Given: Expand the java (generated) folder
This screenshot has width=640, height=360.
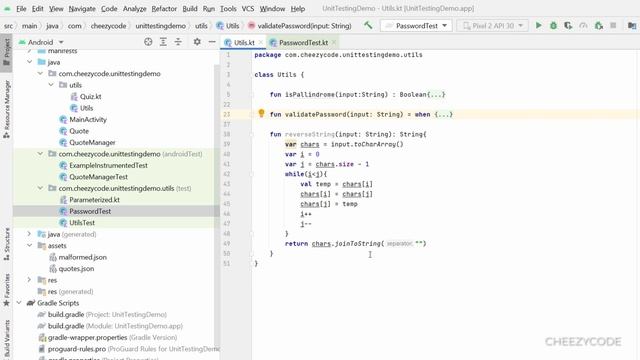Looking at the screenshot, I should click(x=29, y=234).
